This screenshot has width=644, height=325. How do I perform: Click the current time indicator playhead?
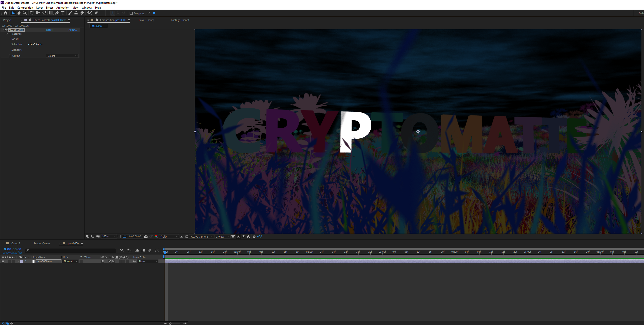165,252
